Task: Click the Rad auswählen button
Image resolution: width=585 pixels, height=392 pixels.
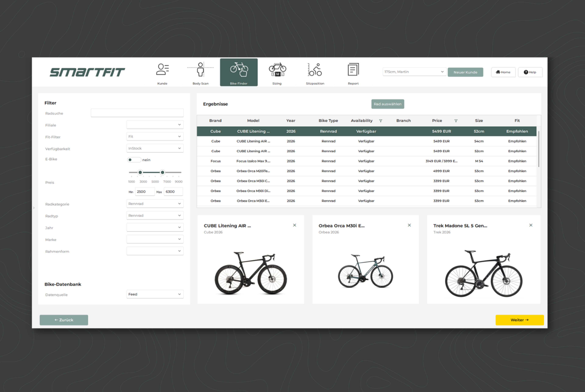Action: pyautogui.click(x=388, y=104)
